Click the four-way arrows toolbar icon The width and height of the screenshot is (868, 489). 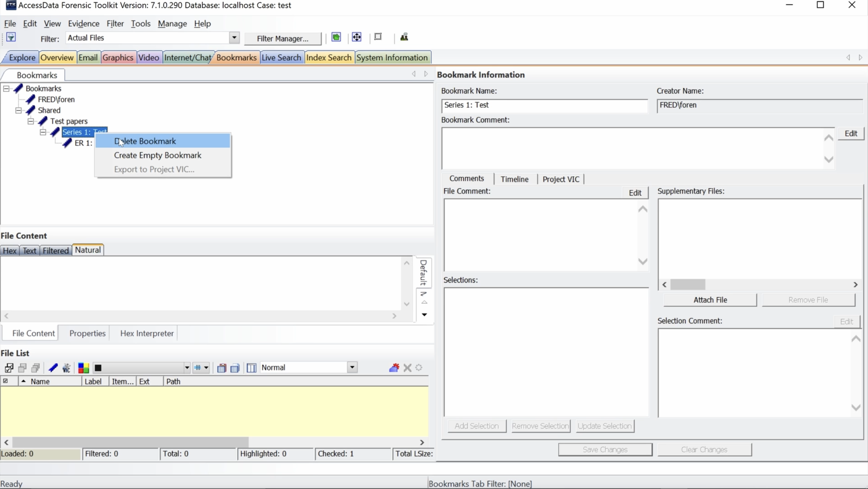(x=357, y=37)
